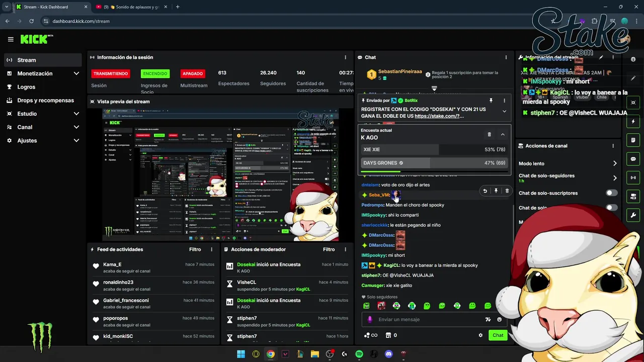Screen dimensions: 644x362
Task: Click the poll time remaining progress bar
Action: tap(434, 171)
